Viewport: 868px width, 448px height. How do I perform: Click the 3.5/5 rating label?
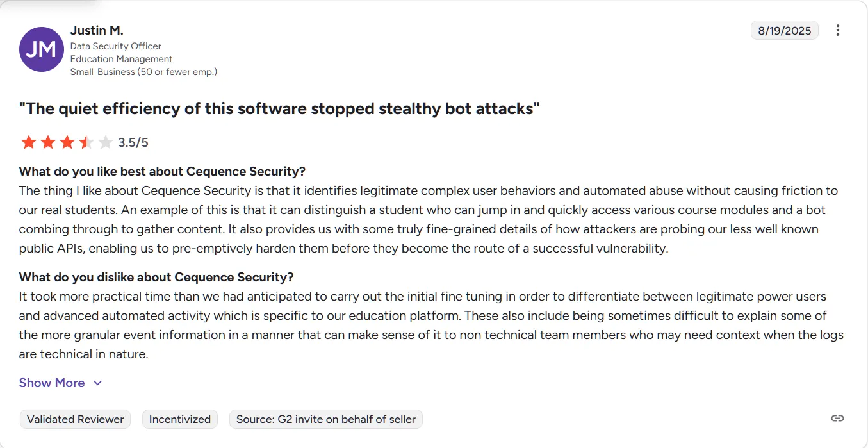coord(133,142)
